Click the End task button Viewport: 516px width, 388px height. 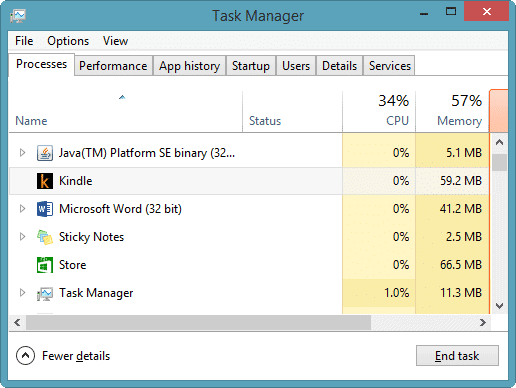tap(457, 356)
